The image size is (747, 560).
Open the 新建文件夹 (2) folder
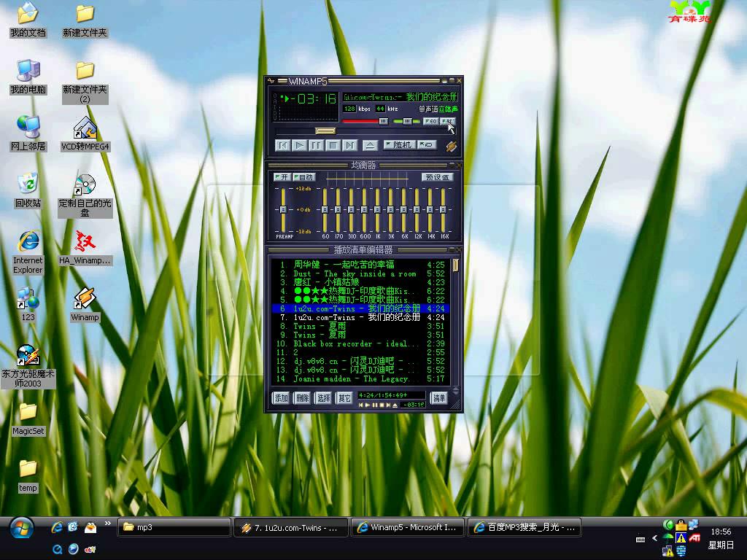pos(85,82)
